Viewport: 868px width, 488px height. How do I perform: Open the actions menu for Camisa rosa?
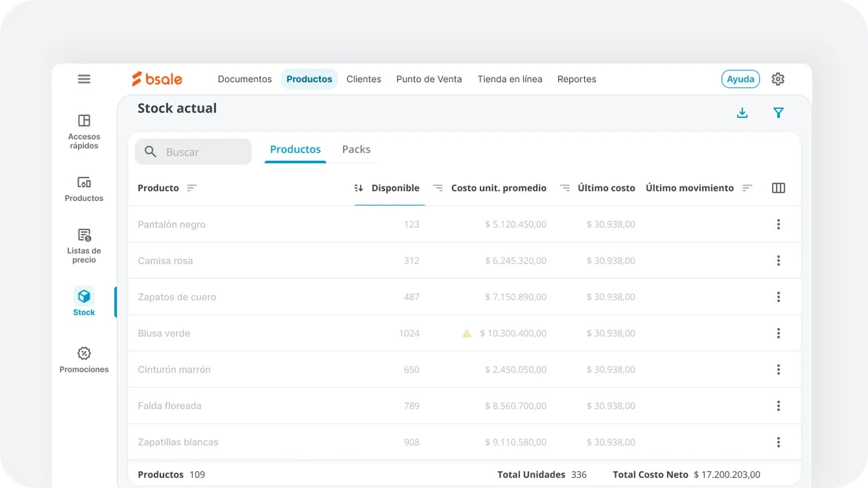click(778, 260)
